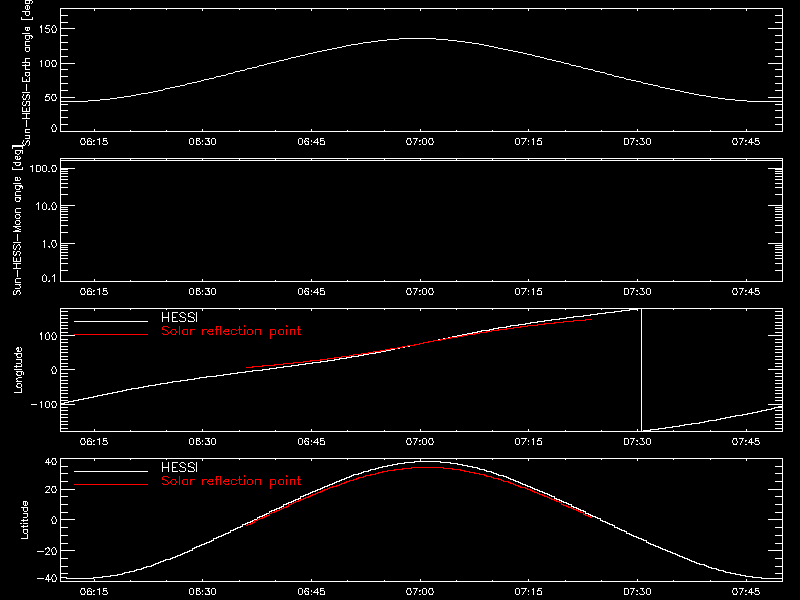This screenshot has width=800, height=600.
Task: Click the peak of the Earth angle curve
Action: 418,39
